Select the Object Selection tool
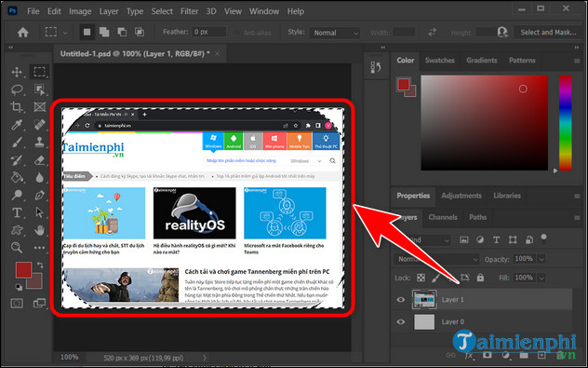Screen dimensions: 588x368 coord(39,89)
